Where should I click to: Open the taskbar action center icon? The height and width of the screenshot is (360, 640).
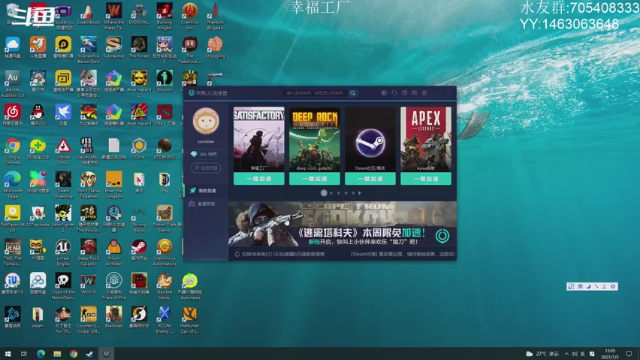pyautogui.click(x=629, y=353)
